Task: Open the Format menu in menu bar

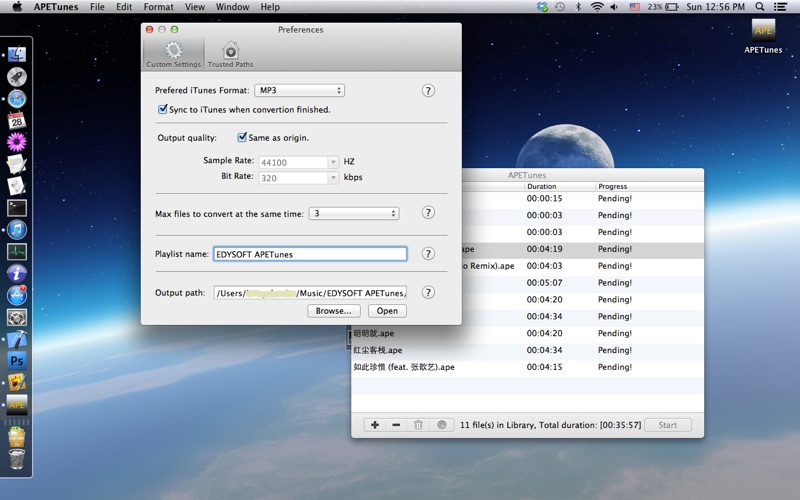Action: click(x=158, y=7)
